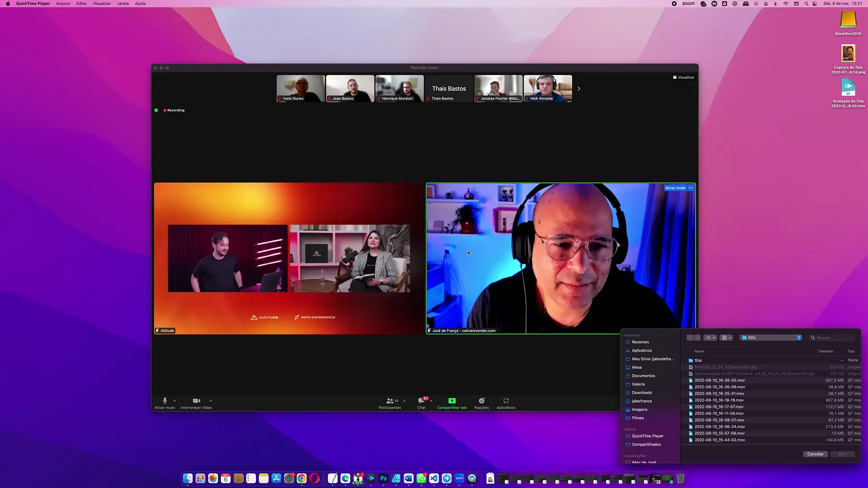
Task: Select Downloads in the file dialog sidebar
Action: tap(642, 393)
